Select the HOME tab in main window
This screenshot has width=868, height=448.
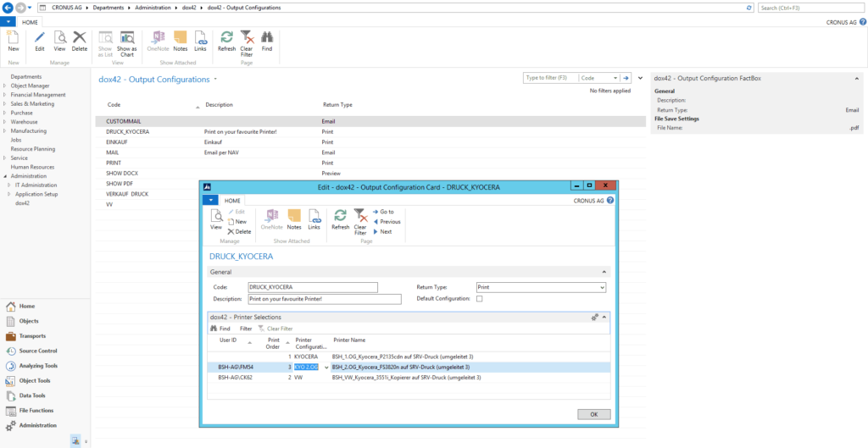(x=29, y=23)
